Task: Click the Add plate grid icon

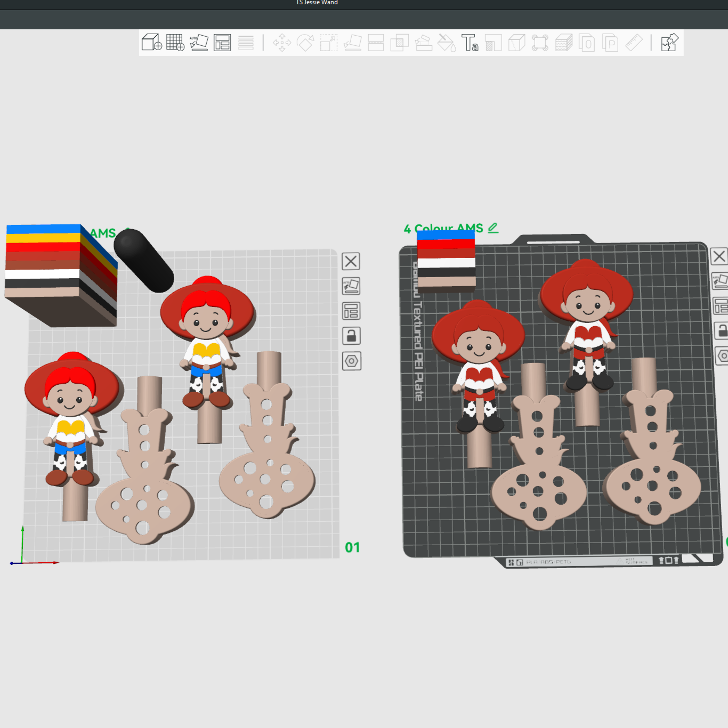Action: [175, 42]
